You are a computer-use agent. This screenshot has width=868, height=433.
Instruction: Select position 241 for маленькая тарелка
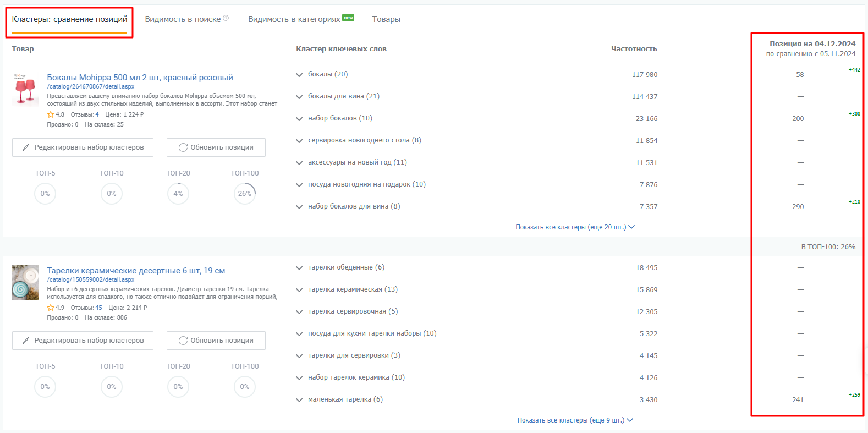798,400
